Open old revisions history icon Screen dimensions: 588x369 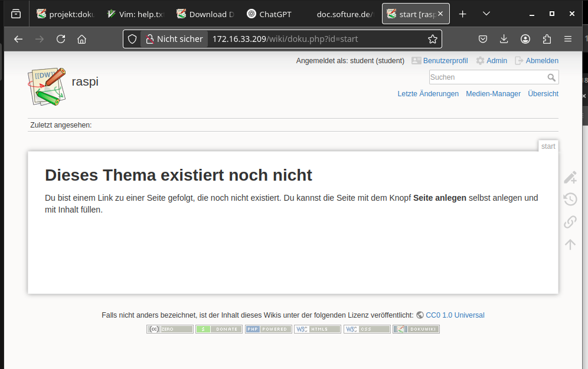coord(570,200)
